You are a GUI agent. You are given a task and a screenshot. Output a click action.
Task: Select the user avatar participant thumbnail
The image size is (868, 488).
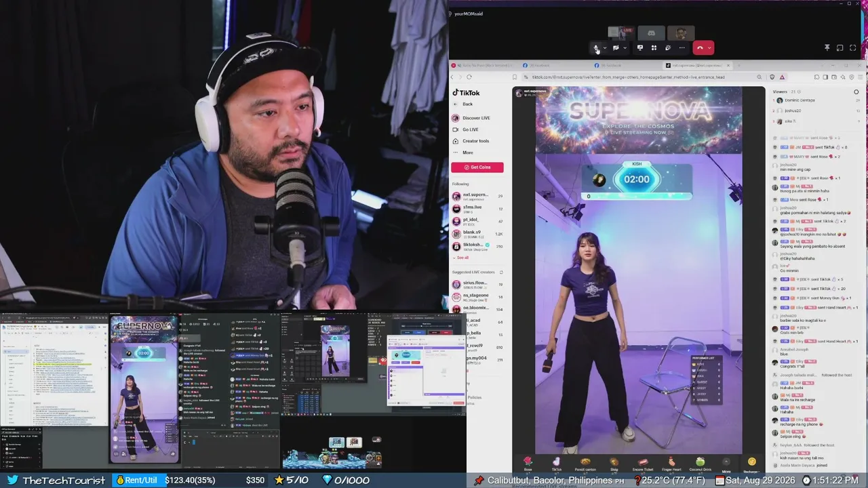[x=681, y=33]
